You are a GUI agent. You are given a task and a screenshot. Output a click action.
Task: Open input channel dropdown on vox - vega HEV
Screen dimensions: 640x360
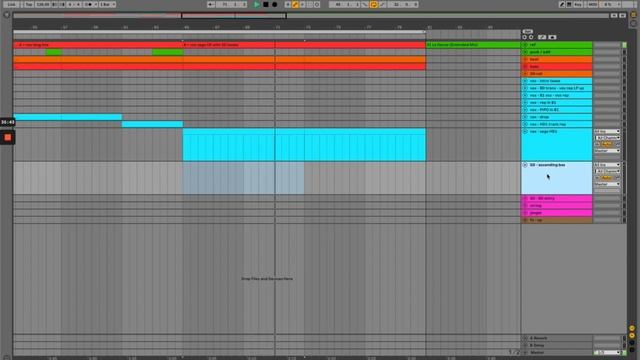(x=608, y=138)
